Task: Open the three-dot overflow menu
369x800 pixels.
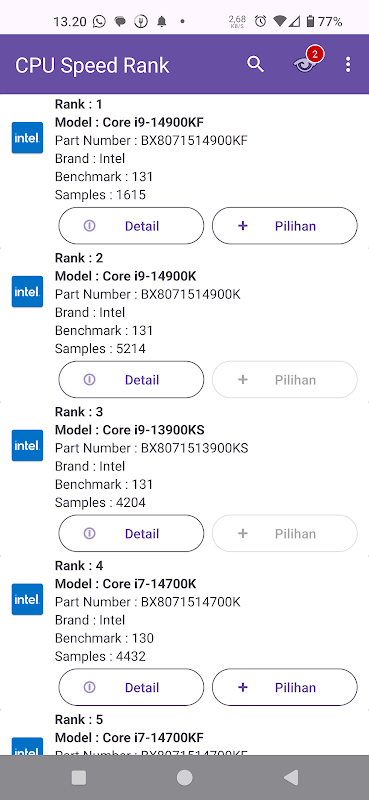Action: [348, 64]
